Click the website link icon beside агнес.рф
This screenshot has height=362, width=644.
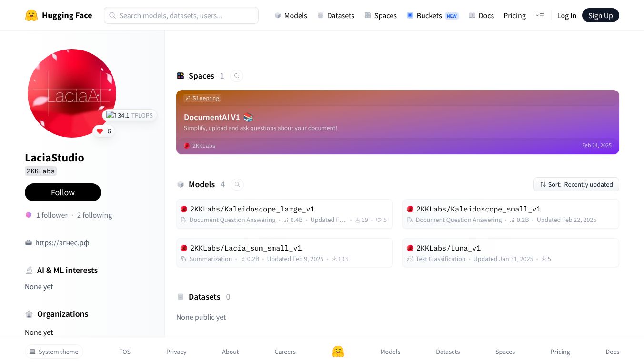pyautogui.click(x=29, y=242)
